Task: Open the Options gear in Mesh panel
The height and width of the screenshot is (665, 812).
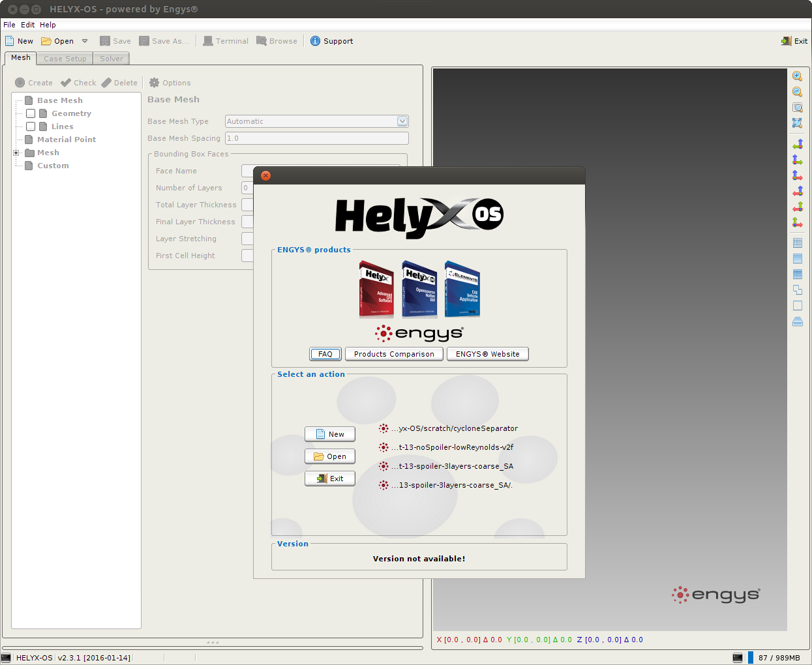Action: coord(170,83)
